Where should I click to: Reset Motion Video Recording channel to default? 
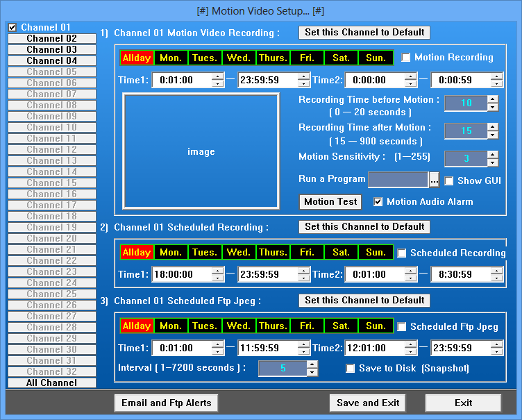coord(364,33)
